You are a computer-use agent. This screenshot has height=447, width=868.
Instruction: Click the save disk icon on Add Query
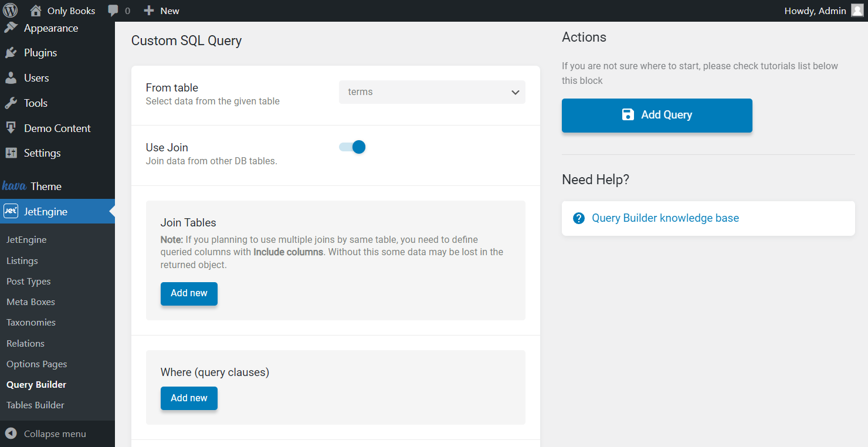[x=628, y=115]
